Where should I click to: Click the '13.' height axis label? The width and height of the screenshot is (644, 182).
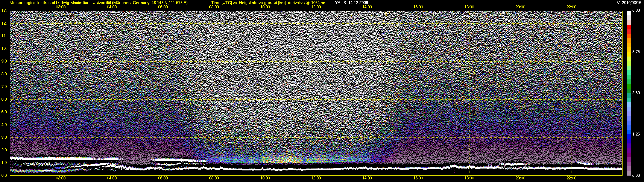pyautogui.click(x=4, y=10)
